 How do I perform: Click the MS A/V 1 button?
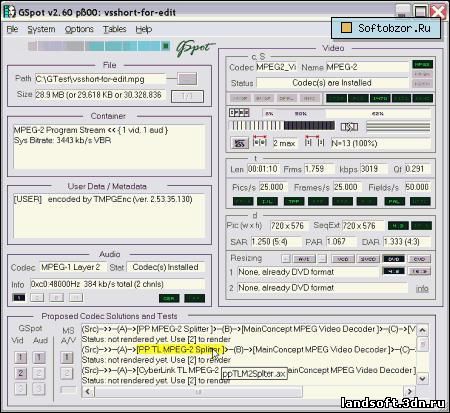coord(67,357)
